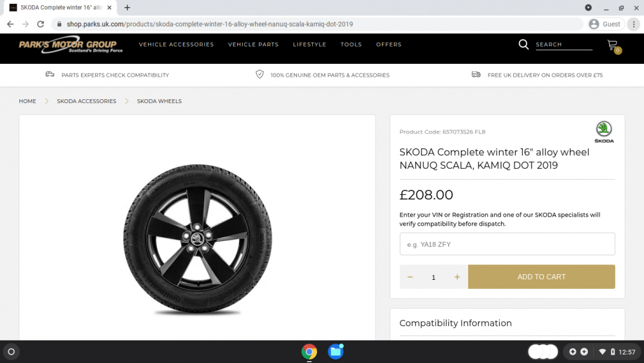
Task: Click the search magnifier icon
Action: (x=523, y=44)
